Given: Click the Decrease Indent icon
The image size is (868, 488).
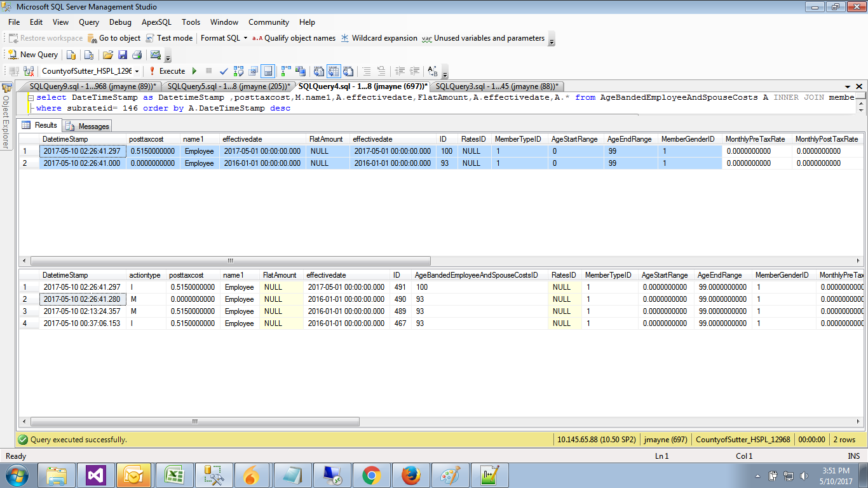Looking at the screenshot, I should [x=400, y=71].
